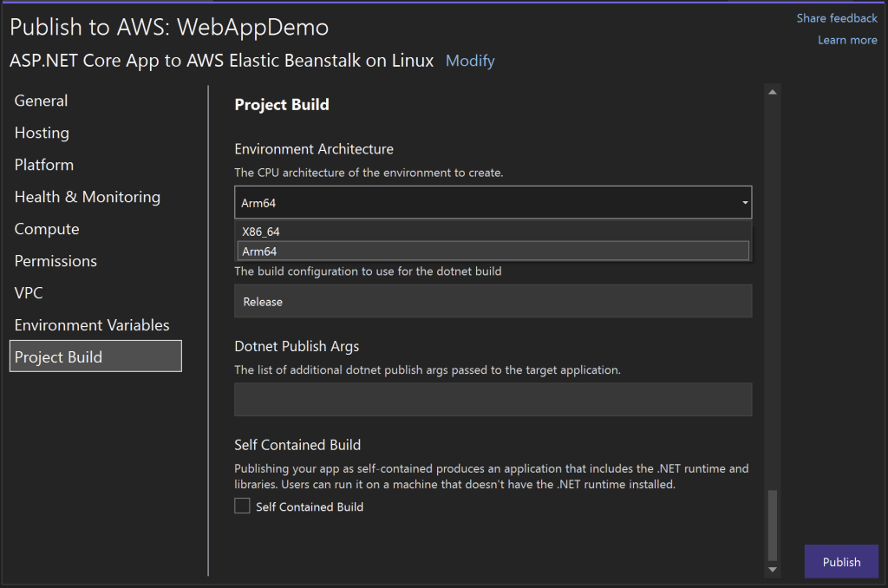This screenshot has height=588, width=888.
Task: Open the Environment Architecture dropdown
Action: click(x=743, y=201)
